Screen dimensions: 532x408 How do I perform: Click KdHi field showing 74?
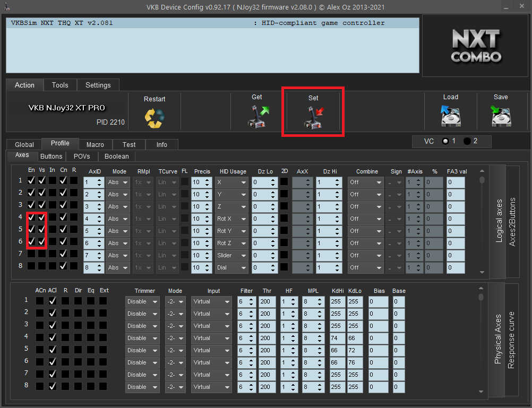(338, 338)
